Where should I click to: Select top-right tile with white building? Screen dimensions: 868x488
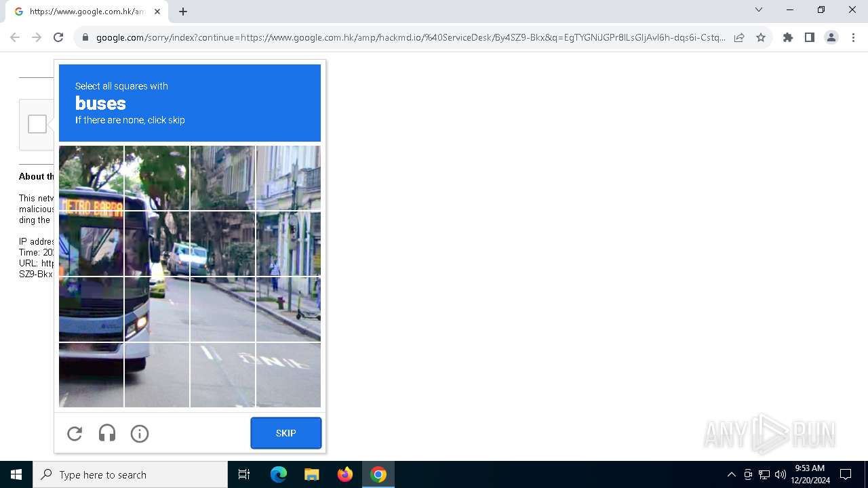click(288, 178)
